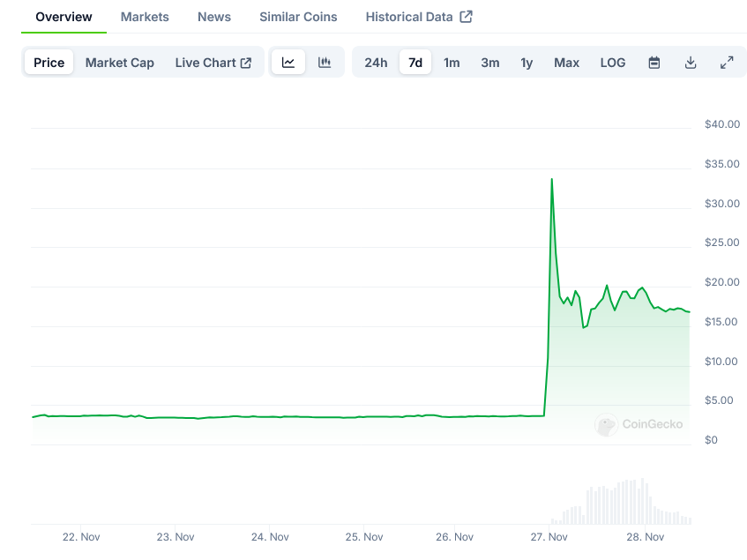Download chart data icon
The image size is (747, 560).
click(691, 63)
